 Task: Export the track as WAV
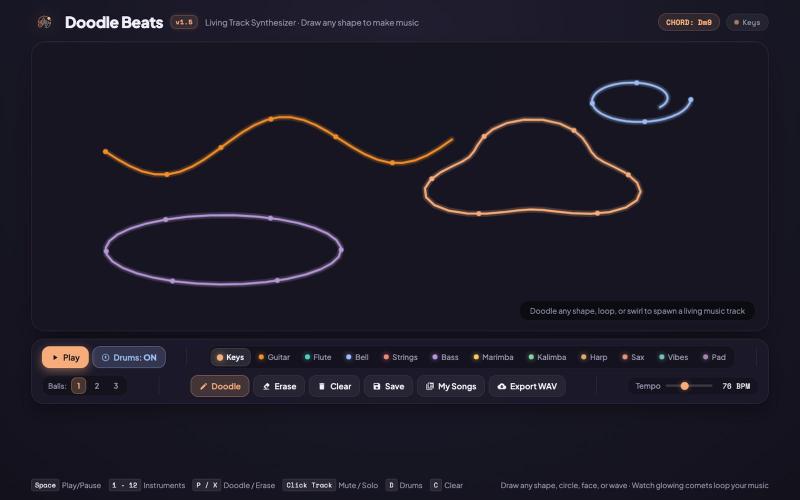point(527,386)
